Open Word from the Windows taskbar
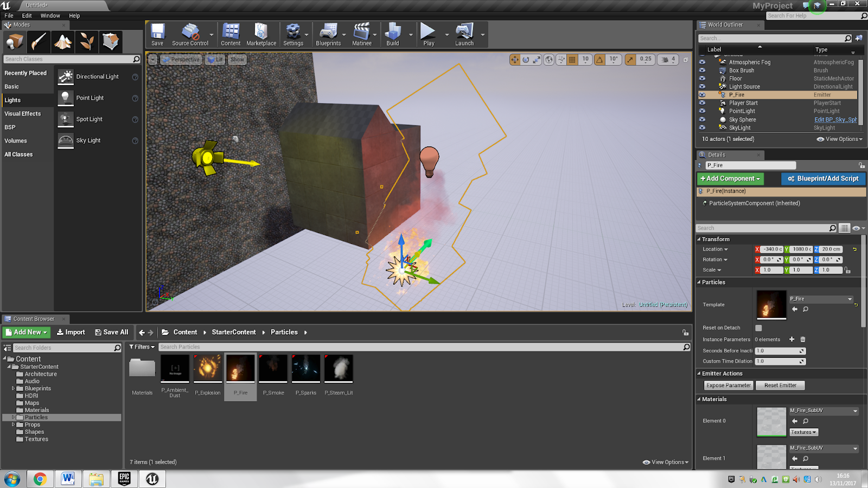The width and height of the screenshot is (868, 488). point(68,479)
